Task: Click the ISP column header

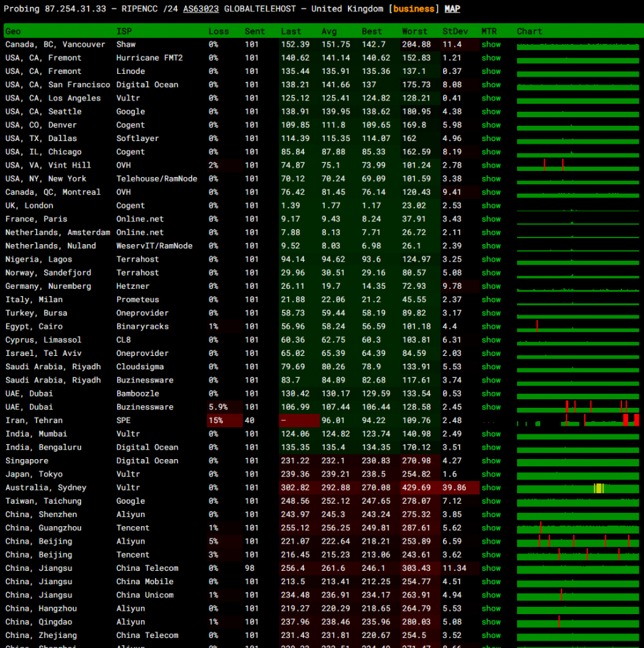Action: click(124, 31)
